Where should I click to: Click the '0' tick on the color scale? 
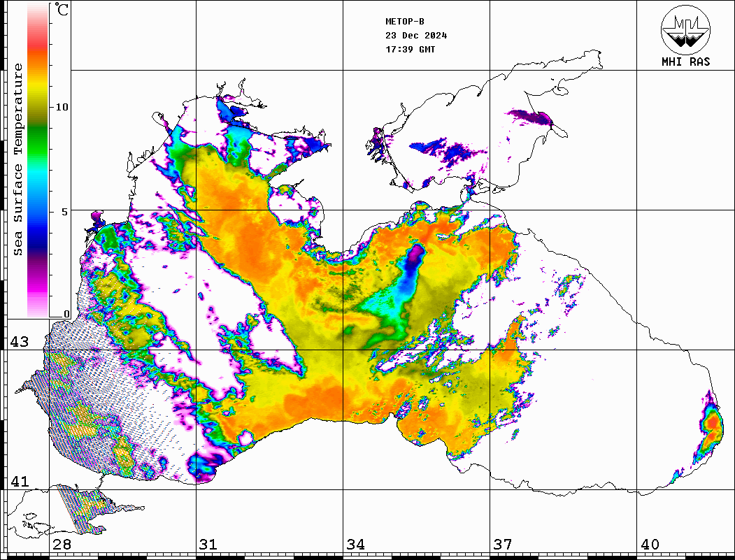point(66,314)
